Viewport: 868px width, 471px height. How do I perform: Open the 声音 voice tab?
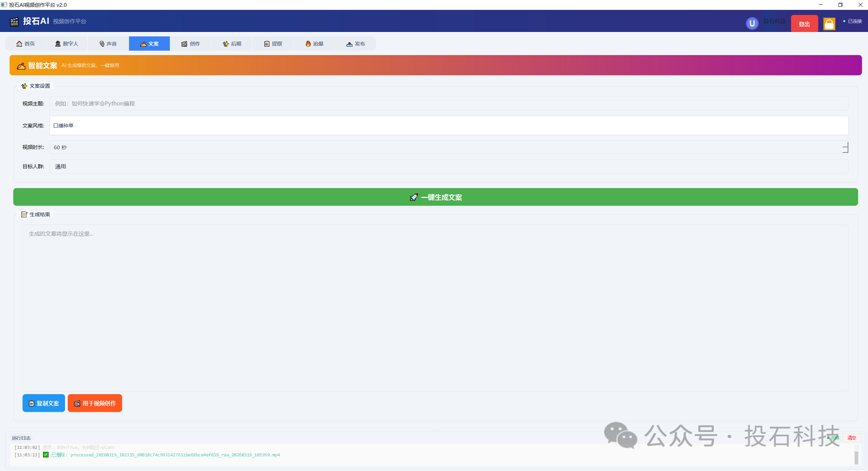108,44
